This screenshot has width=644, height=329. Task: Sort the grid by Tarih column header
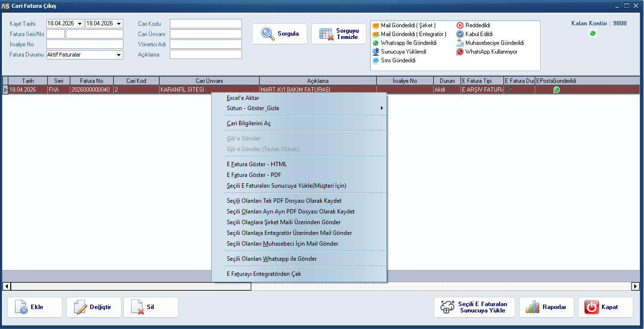pyautogui.click(x=28, y=81)
